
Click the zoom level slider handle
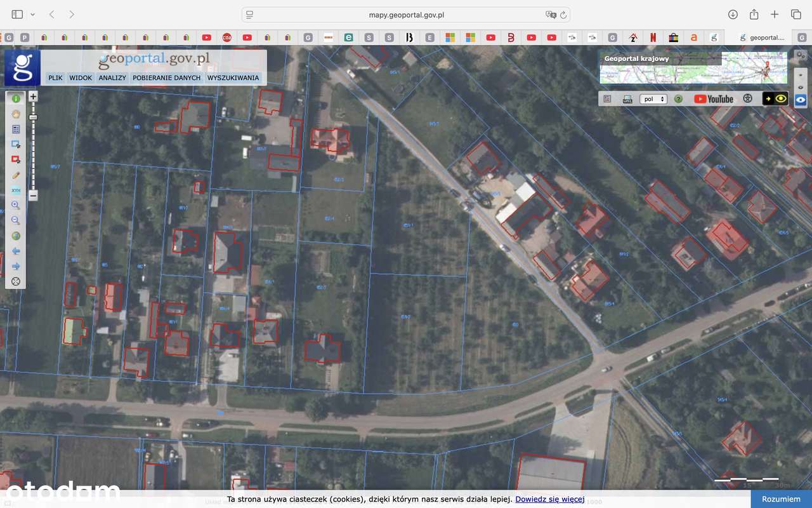coord(33,117)
